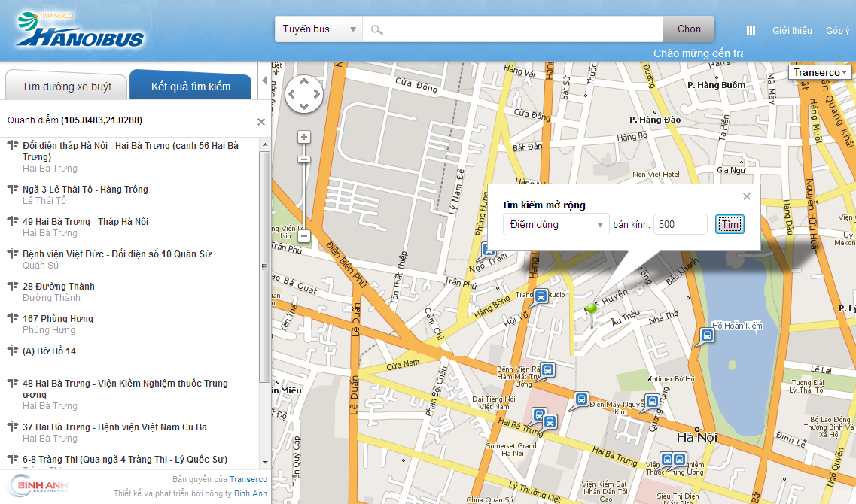The image size is (856, 504).
Task: Click stop icon beside 28 Đường Thành
Action: (x=12, y=286)
